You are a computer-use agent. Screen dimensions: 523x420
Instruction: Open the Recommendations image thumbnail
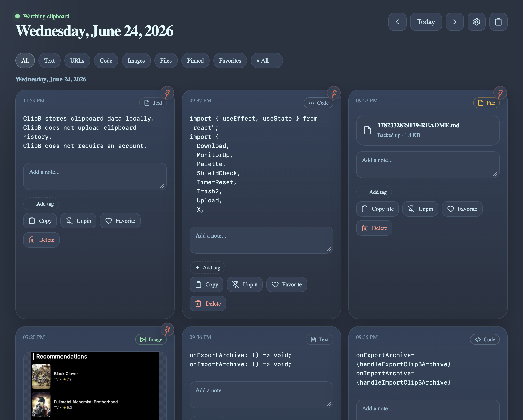tap(95, 386)
